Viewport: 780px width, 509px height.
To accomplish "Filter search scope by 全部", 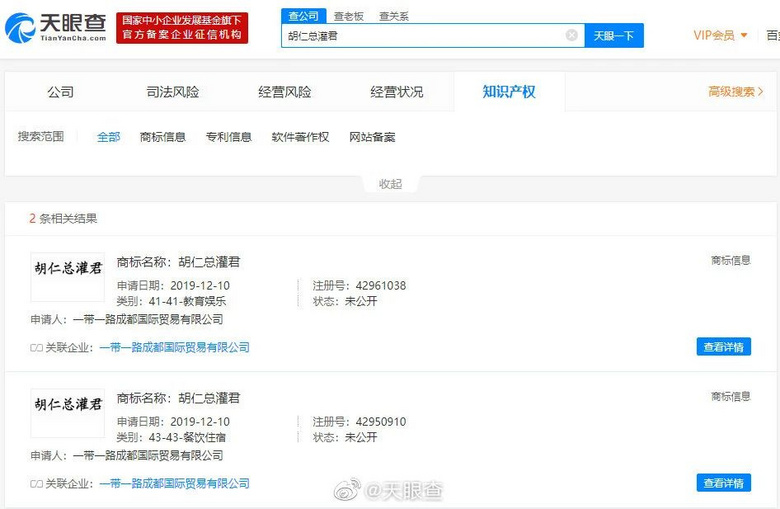I will click(108, 137).
